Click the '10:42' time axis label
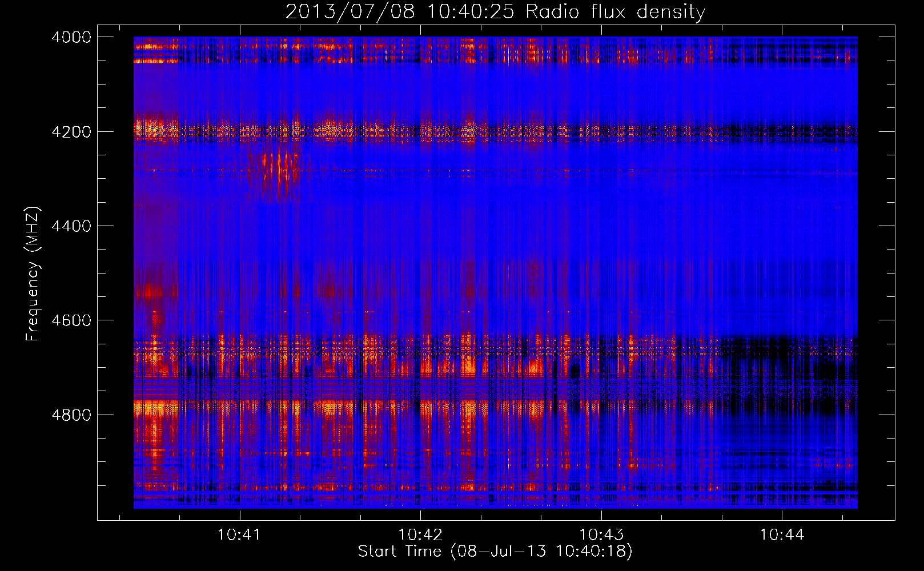 click(x=420, y=535)
